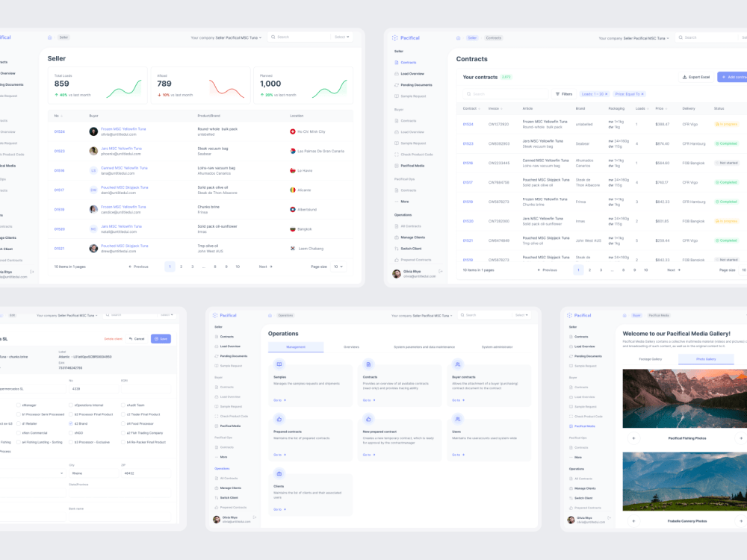Click Total Loads 859 stat card
747x560 pixels.
point(98,86)
